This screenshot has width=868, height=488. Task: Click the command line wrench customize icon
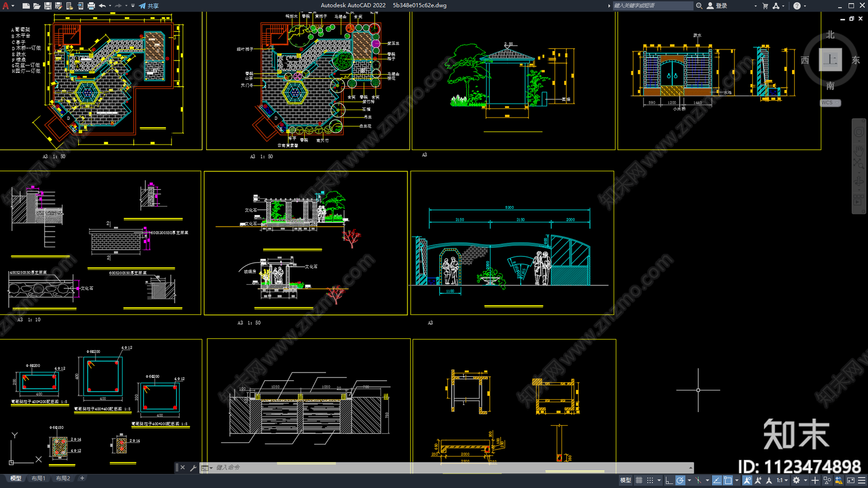point(193,467)
